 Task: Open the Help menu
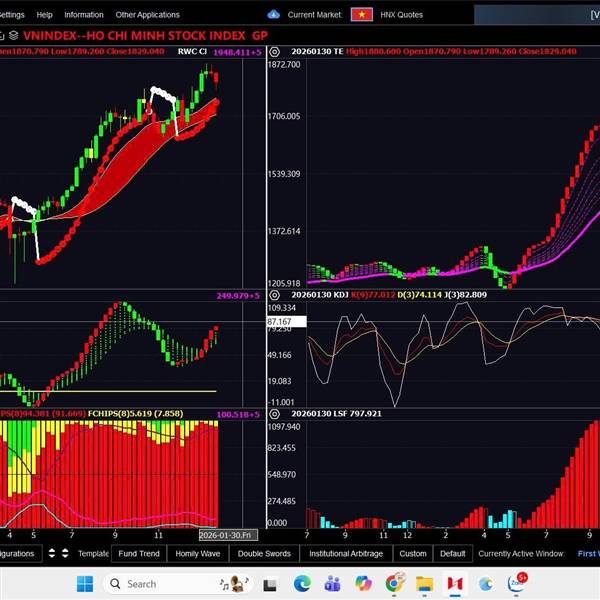(44, 15)
